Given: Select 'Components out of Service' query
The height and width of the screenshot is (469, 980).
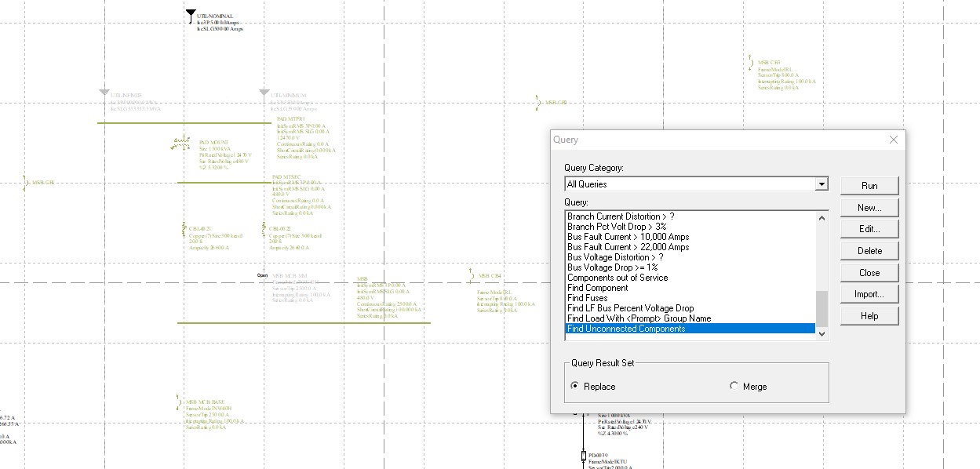Looking at the screenshot, I should tap(618, 278).
